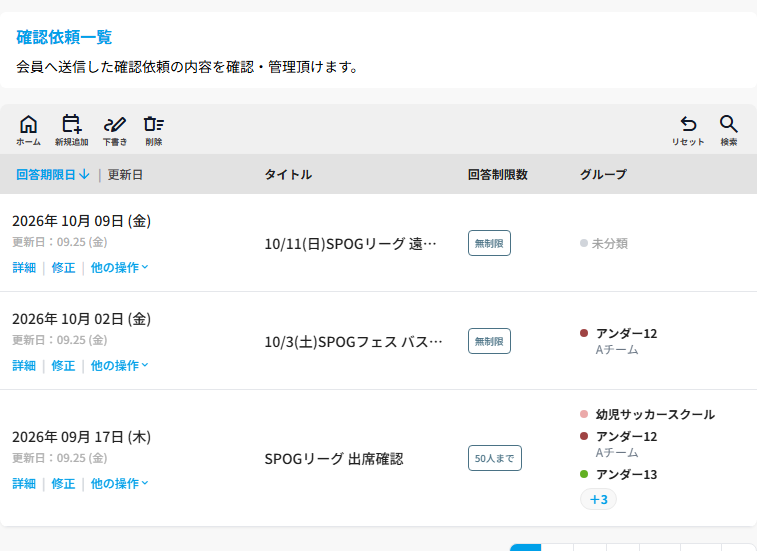Image resolution: width=757 pixels, height=551 pixels.
Task: Sort by 回答期限日 column
Action: pyautogui.click(x=53, y=174)
